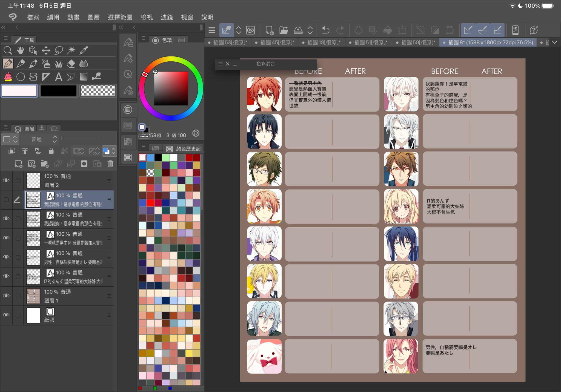Check the box beside 紙張 layer
Image resolution: width=561 pixels, height=392 pixels.
[x=18, y=315]
